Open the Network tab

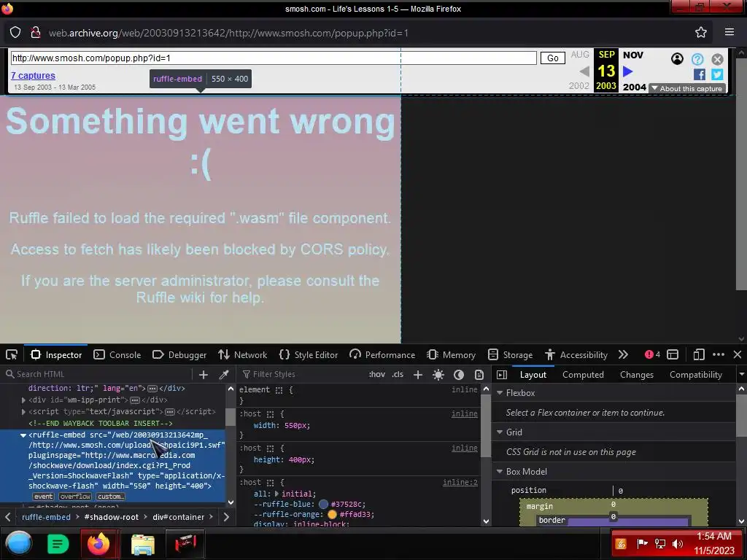pyautogui.click(x=242, y=355)
